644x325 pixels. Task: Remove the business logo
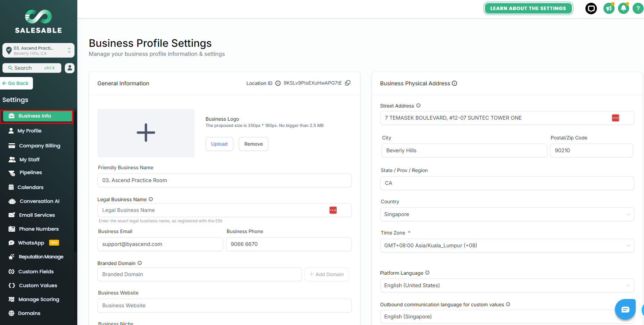[253, 144]
